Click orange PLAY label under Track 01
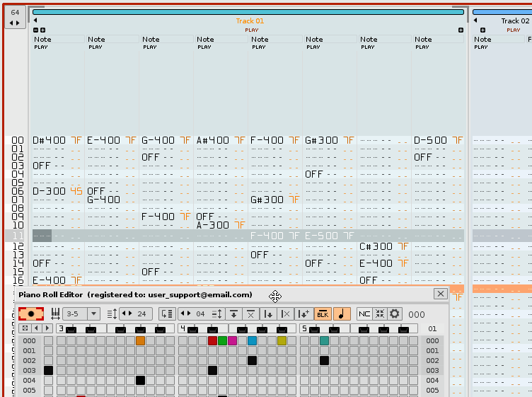 point(251,30)
